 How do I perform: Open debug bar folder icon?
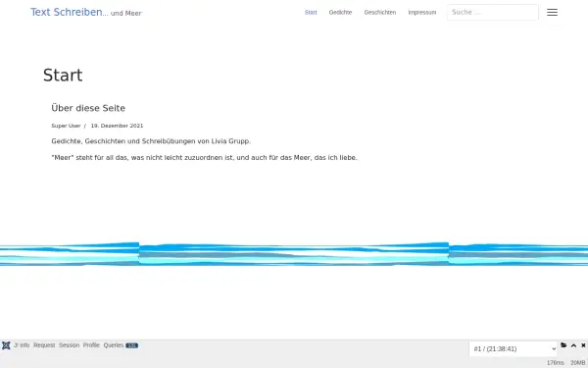[563, 345]
